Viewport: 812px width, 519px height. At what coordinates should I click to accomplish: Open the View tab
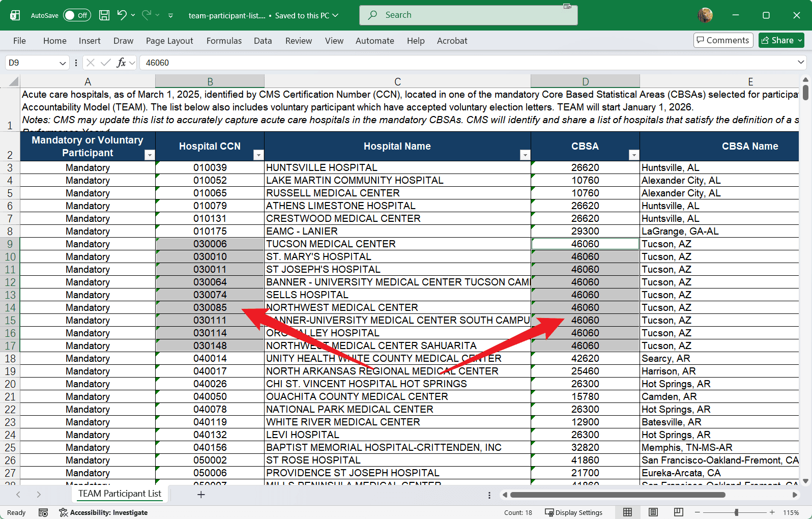click(334, 41)
